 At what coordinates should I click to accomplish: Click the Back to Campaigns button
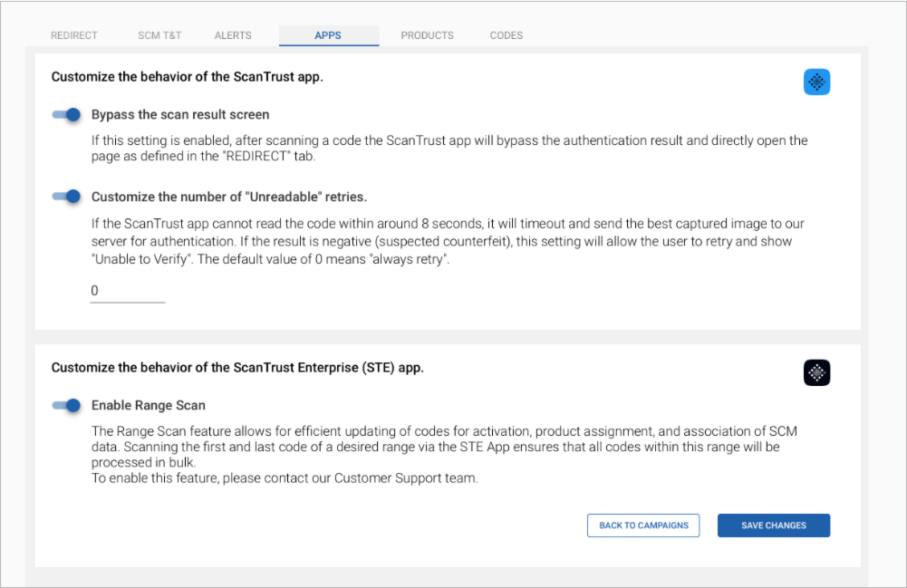pyautogui.click(x=643, y=525)
